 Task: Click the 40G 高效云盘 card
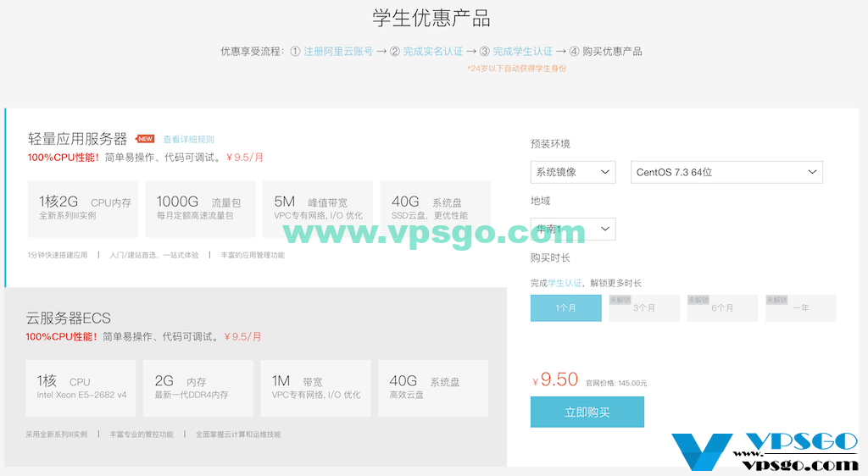point(433,388)
